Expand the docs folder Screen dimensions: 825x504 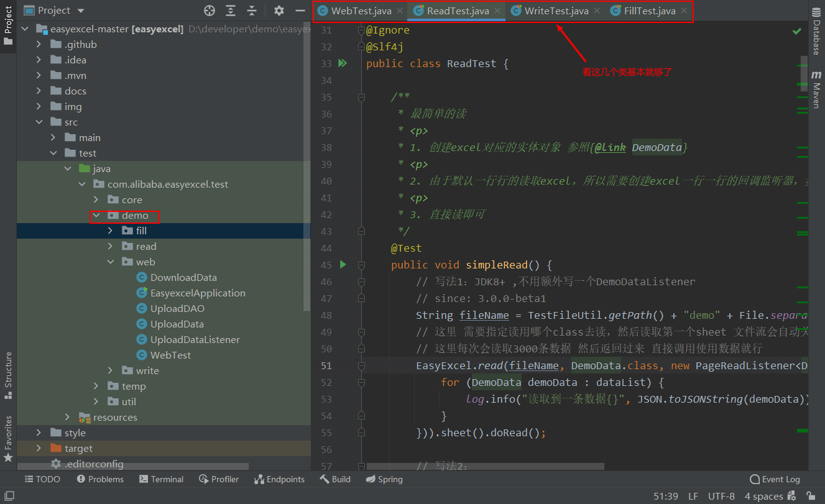tap(39, 91)
